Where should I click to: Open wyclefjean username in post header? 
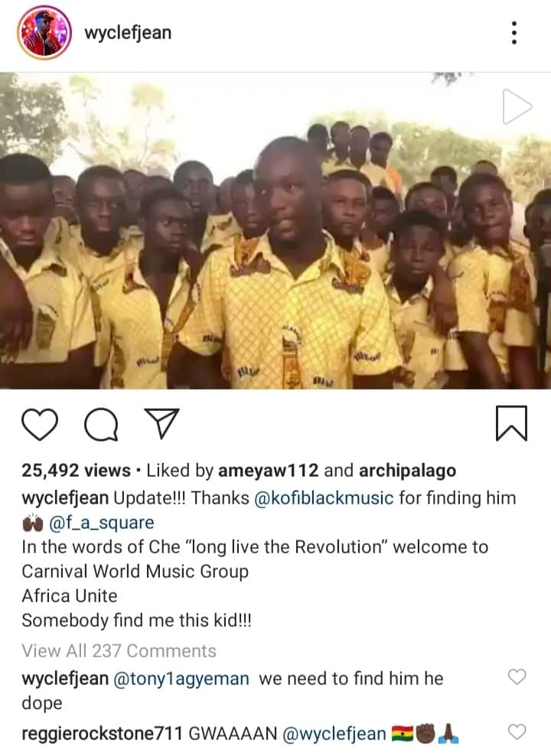tap(128, 33)
